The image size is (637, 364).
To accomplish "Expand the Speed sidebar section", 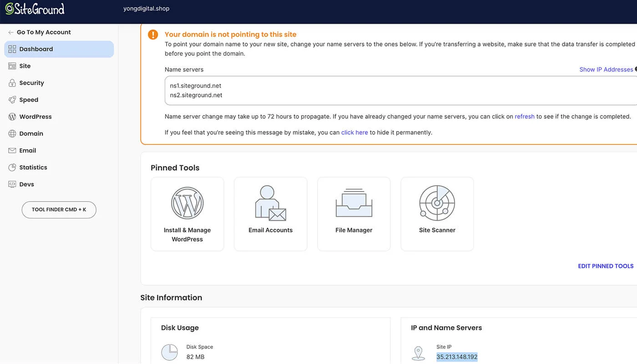I will [x=29, y=100].
